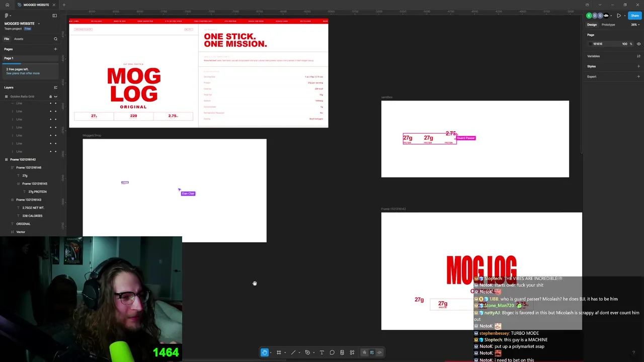Open the Actions tool
Image resolution: width=644 pixels, height=362 pixels.
[342, 352]
